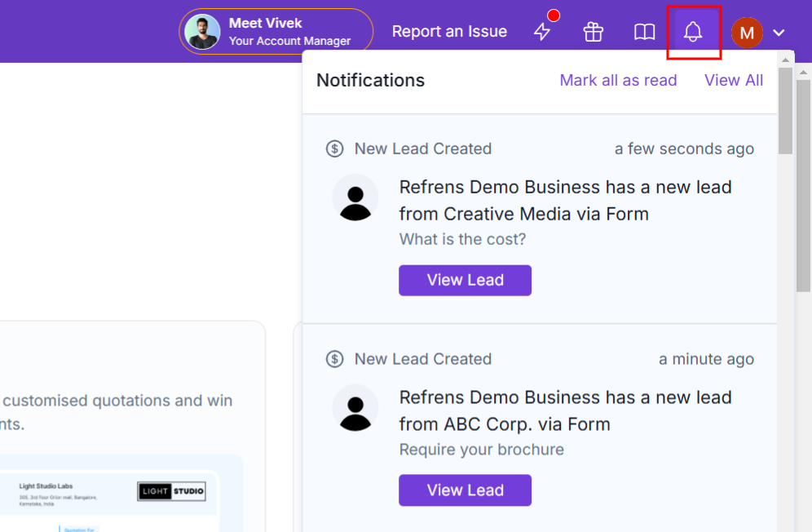Click Mark all as read
The image size is (812, 532).
(x=618, y=80)
